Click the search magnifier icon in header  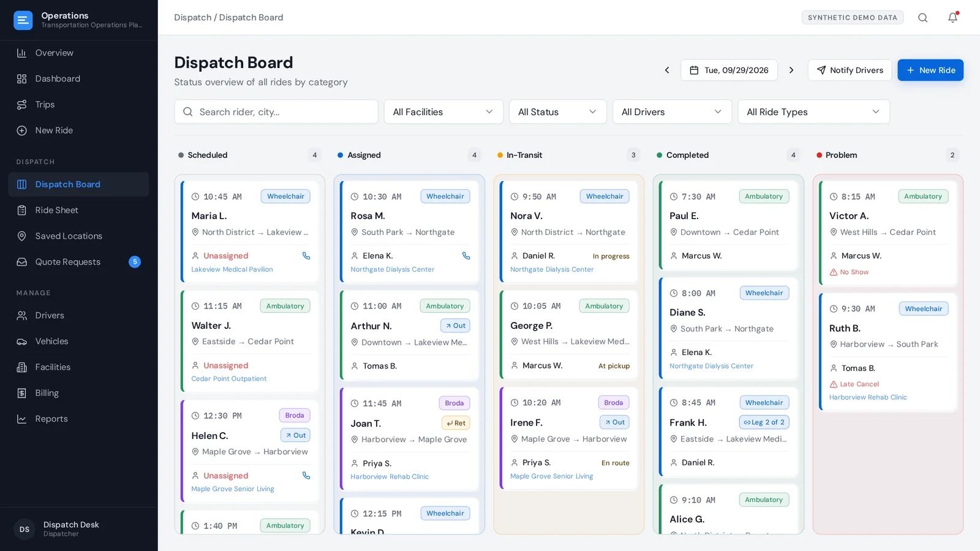click(922, 18)
